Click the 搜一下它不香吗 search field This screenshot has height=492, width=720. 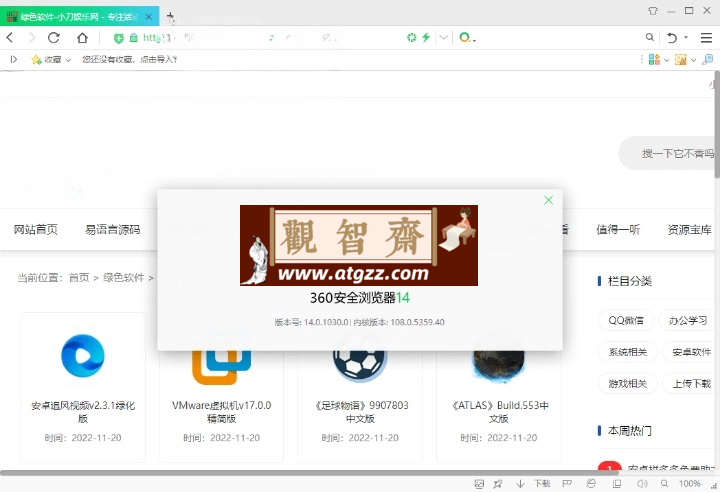coord(669,153)
